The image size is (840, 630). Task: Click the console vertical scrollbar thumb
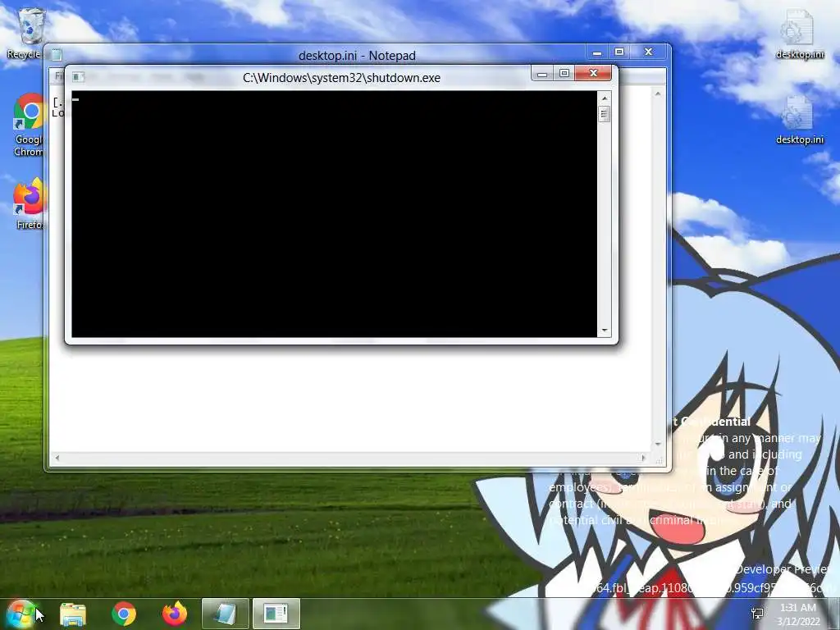coord(605,114)
